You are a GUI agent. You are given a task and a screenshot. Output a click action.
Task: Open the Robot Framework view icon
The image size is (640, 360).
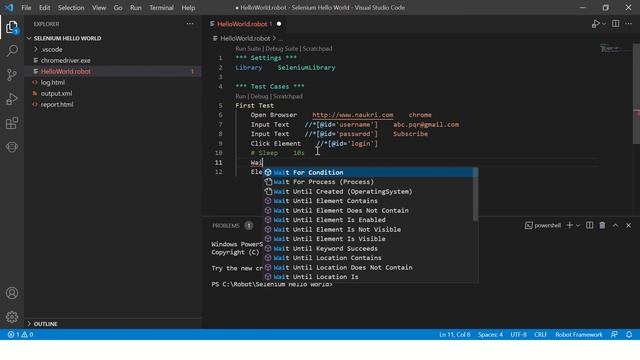[x=12, y=147]
